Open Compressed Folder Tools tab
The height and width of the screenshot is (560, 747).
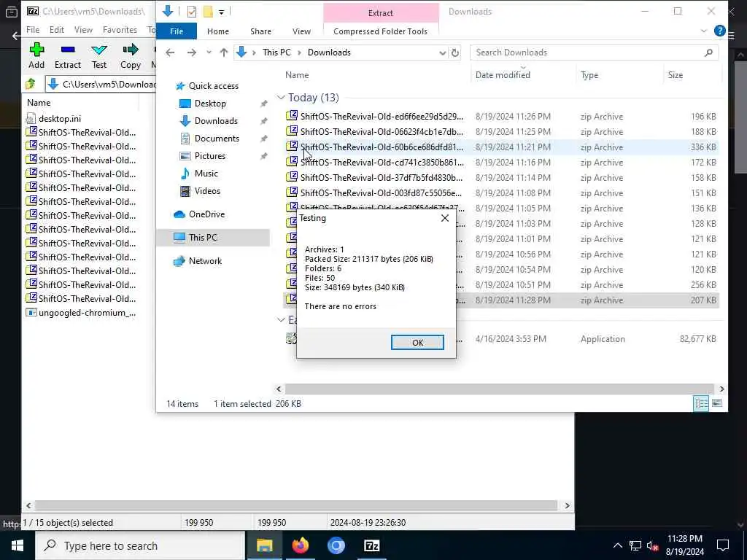(x=380, y=31)
